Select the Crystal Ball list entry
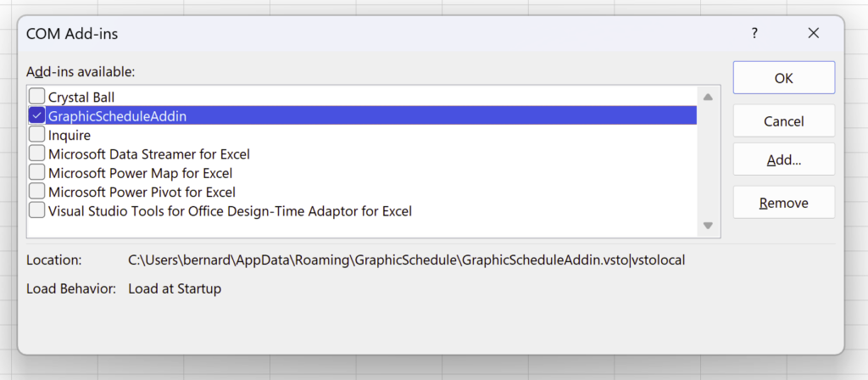 point(81,97)
